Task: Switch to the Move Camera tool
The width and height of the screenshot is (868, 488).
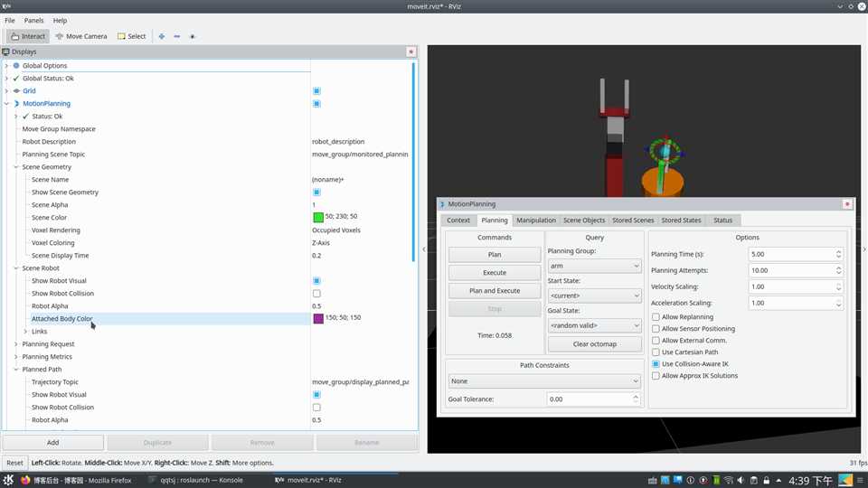Action: tap(81, 36)
